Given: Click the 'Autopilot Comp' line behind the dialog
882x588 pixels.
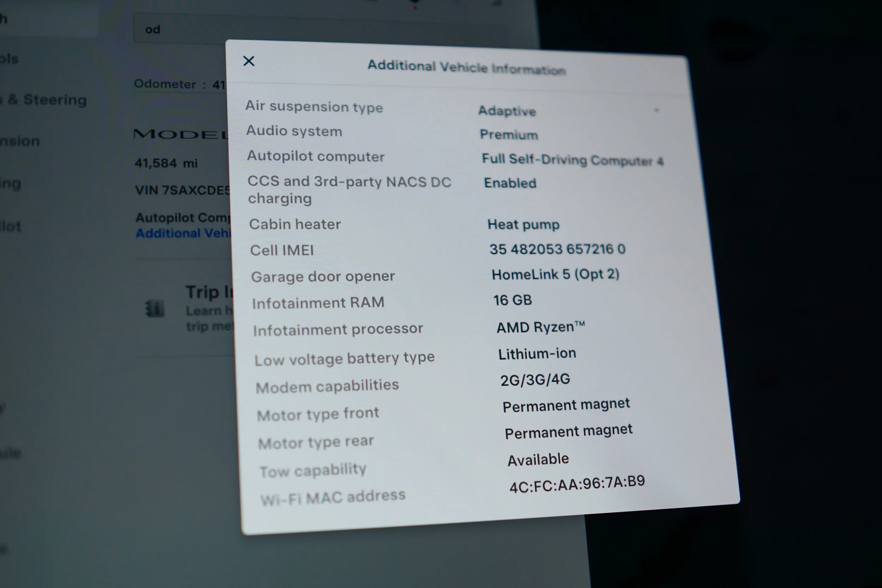Looking at the screenshot, I should tap(183, 218).
